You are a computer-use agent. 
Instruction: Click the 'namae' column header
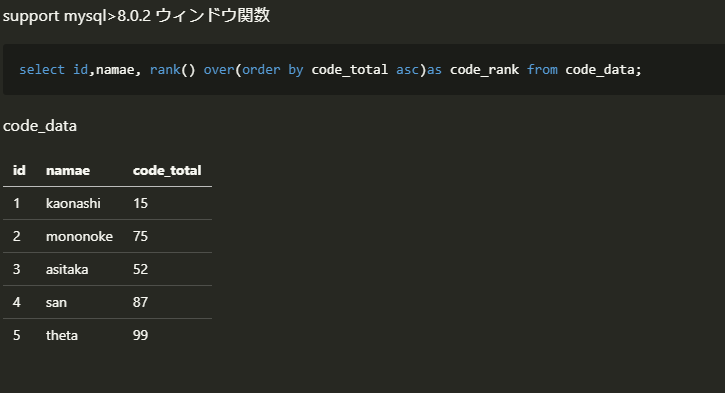68,171
